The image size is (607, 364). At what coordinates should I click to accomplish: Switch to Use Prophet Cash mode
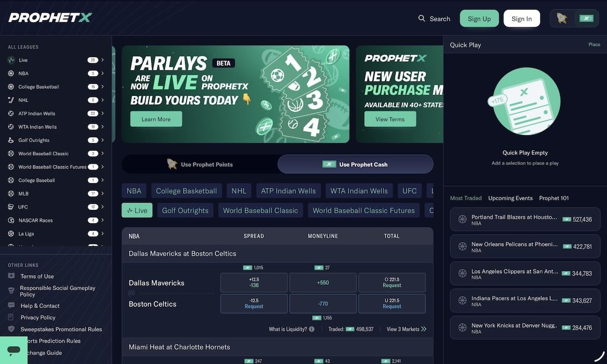tap(356, 164)
